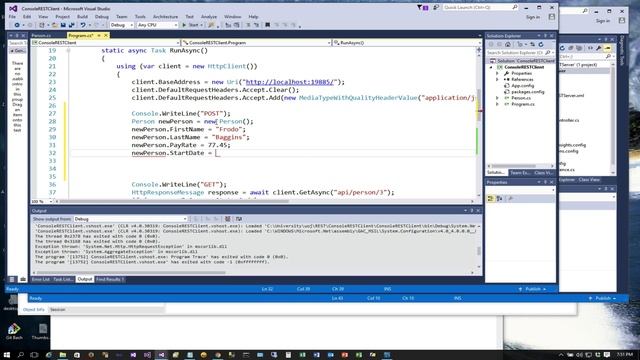Expand the Properties node
The height and width of the screenshot is (360, 640).
pyautogui.click(x=497, y=73)
